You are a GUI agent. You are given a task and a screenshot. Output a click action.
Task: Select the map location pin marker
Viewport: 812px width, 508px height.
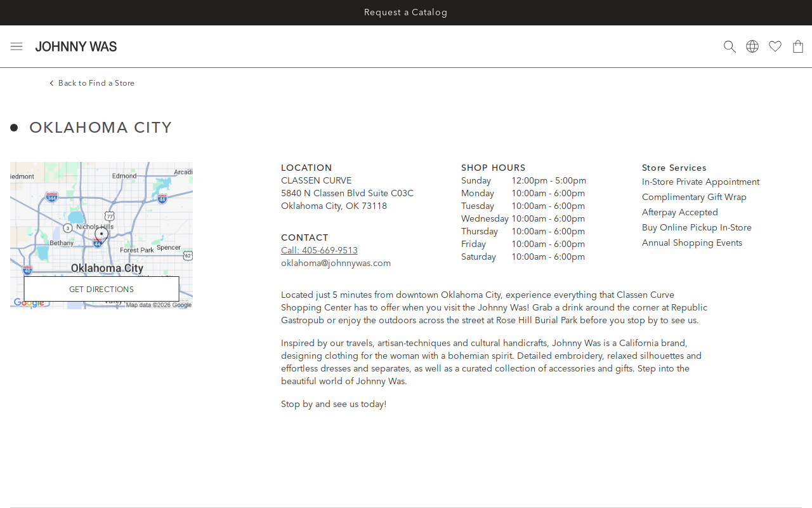pos(101,235)
